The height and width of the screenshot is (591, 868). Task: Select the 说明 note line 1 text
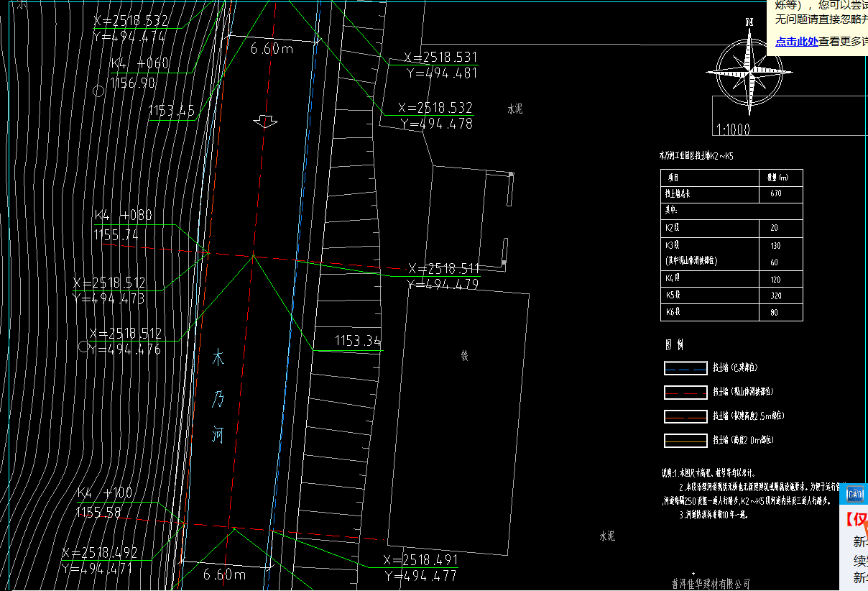[x=708, y=474]
